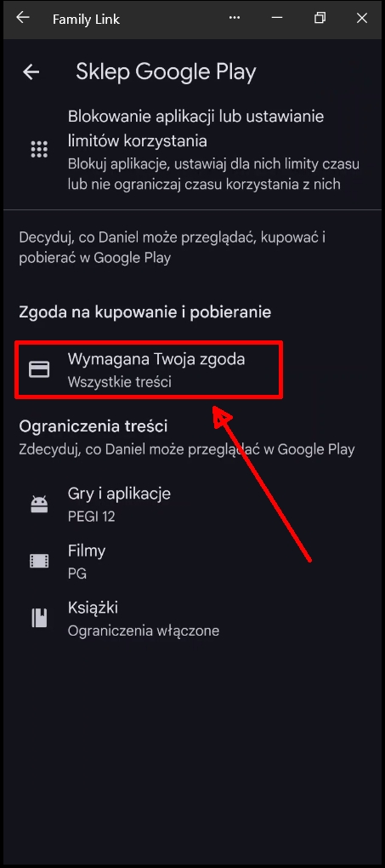Image resolution: width=385 pixels, height=868 pixels.
Task: Click the Family Link title bar back arrow
Action: pos(22,18)
